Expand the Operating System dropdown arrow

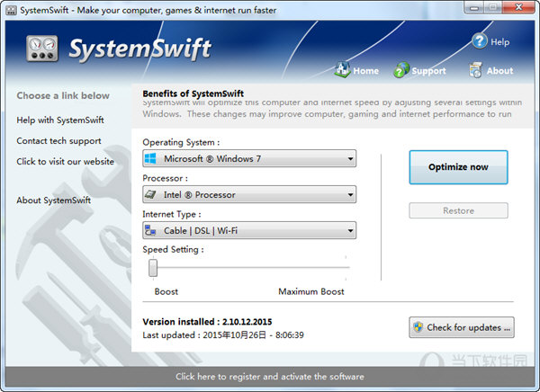pyautogui.click(x=350, y=158)
